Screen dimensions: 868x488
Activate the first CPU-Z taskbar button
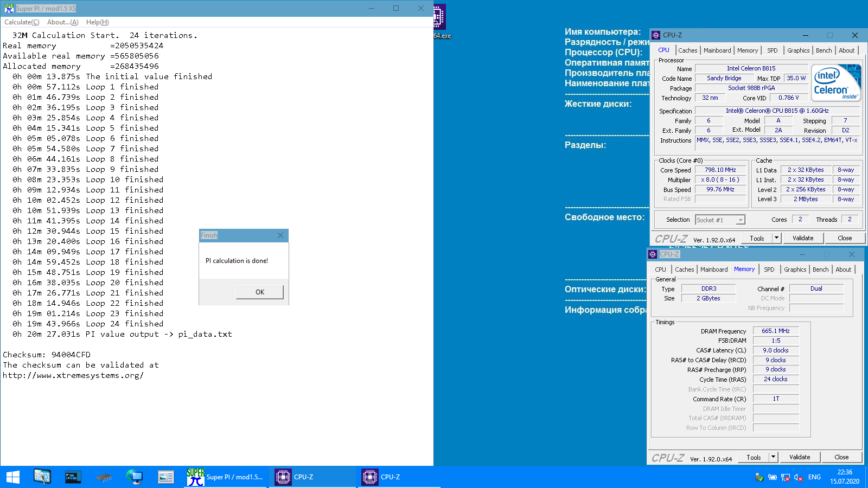312,477
